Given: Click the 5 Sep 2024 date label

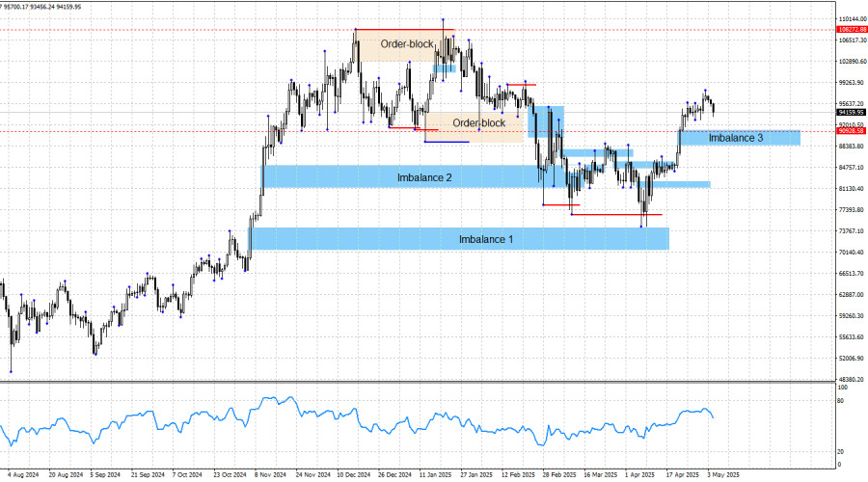Looking at the screenshot, I should (x=105, y=475).
